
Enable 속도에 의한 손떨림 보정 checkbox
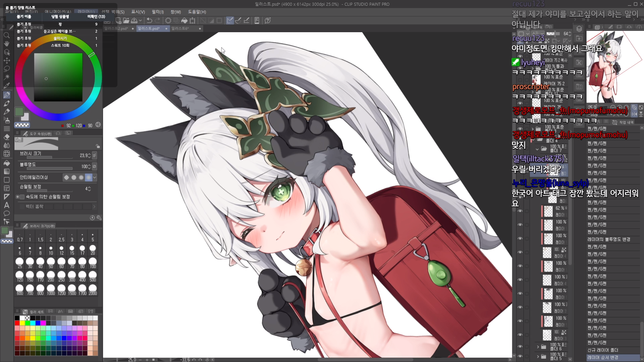click(22, 197)
